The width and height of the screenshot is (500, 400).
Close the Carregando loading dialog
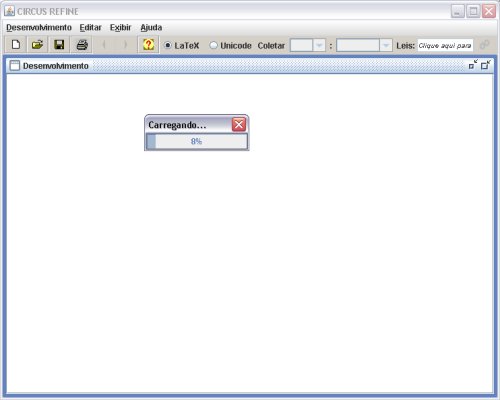coord(239,125)
